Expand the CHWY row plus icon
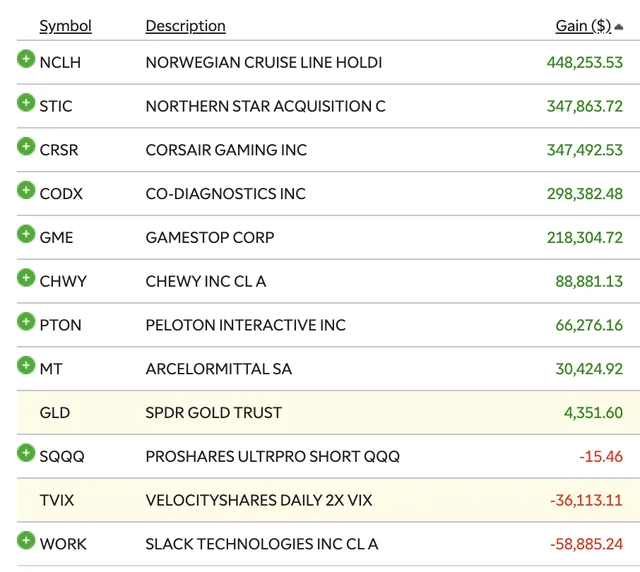Image resolution: width=640 pixels, height=572 pixels. 26,278
